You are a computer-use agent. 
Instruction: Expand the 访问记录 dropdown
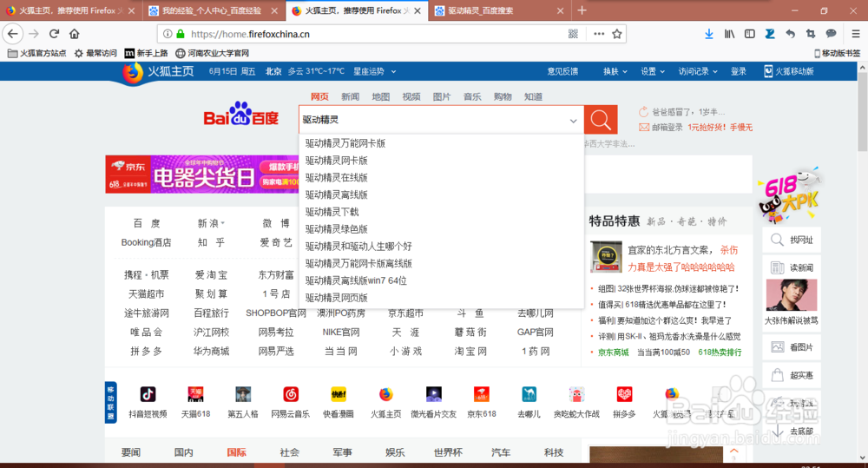point(698,71)
